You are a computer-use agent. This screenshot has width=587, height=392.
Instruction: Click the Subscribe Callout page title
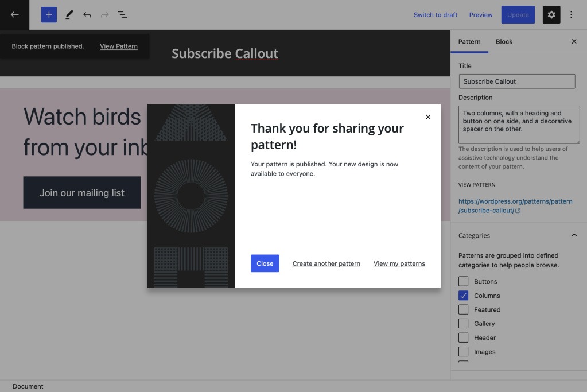click(x=224, y=53)
